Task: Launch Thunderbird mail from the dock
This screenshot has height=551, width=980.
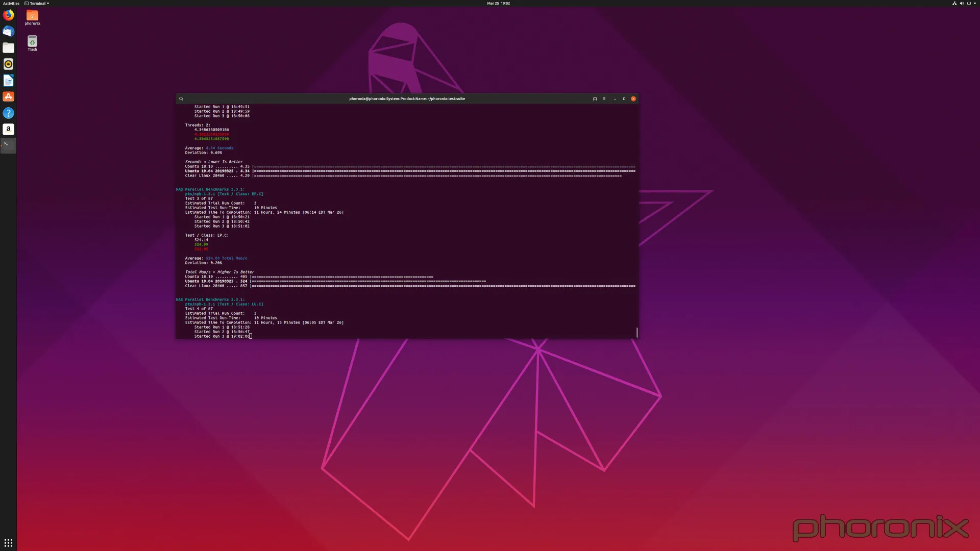Action: (x=8, y=32)
